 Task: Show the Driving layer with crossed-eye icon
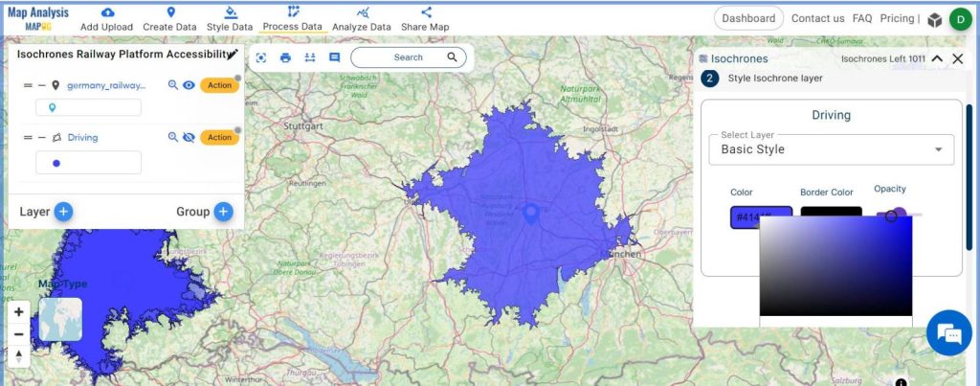pos(189,137)
